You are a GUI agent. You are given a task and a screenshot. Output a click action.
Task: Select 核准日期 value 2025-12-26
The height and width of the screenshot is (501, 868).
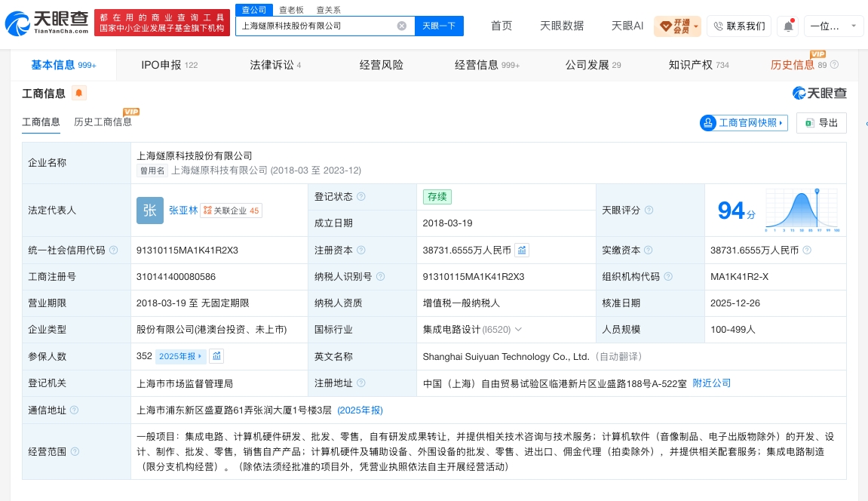tap(735, 303)
